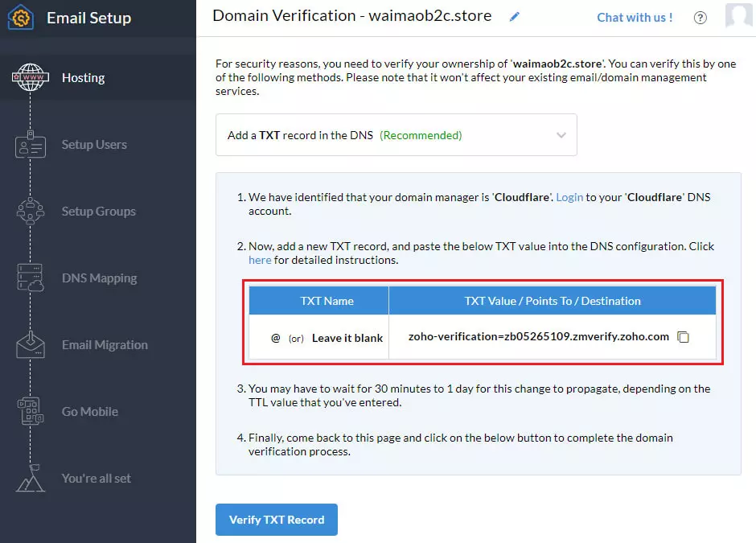Click the Email Migration envelope icon
Image resolution: width=756 pixels, height=543 pixels.
[x=31, y=344]
